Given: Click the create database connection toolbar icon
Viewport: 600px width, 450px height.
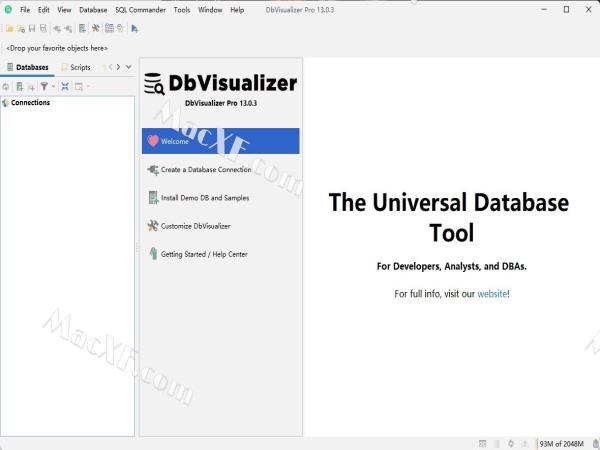Looking at the screenshot, I should 82,28.
